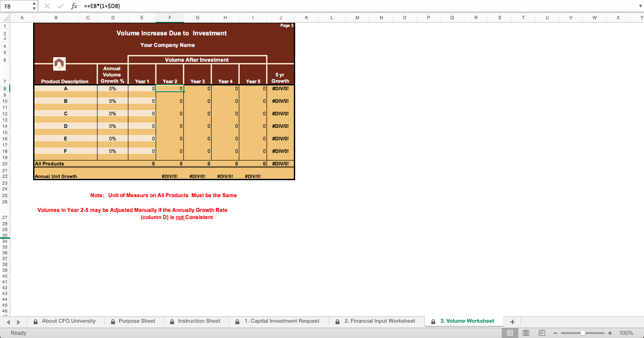Open the 1. Capital Investment Request tab
Viewport: 644px width, 338px height.
(278, 321)
